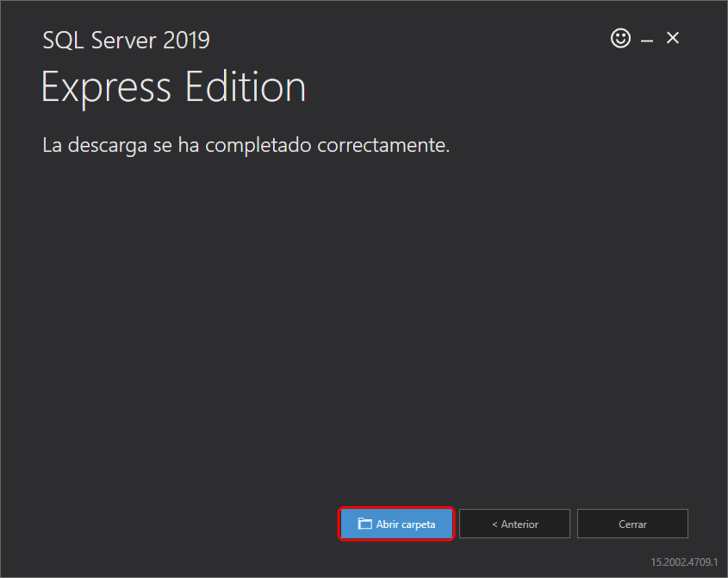Close the installer with the Cerrar button
Image resolution: width=728 pixels, height=578 pixels.
point(632,524)
